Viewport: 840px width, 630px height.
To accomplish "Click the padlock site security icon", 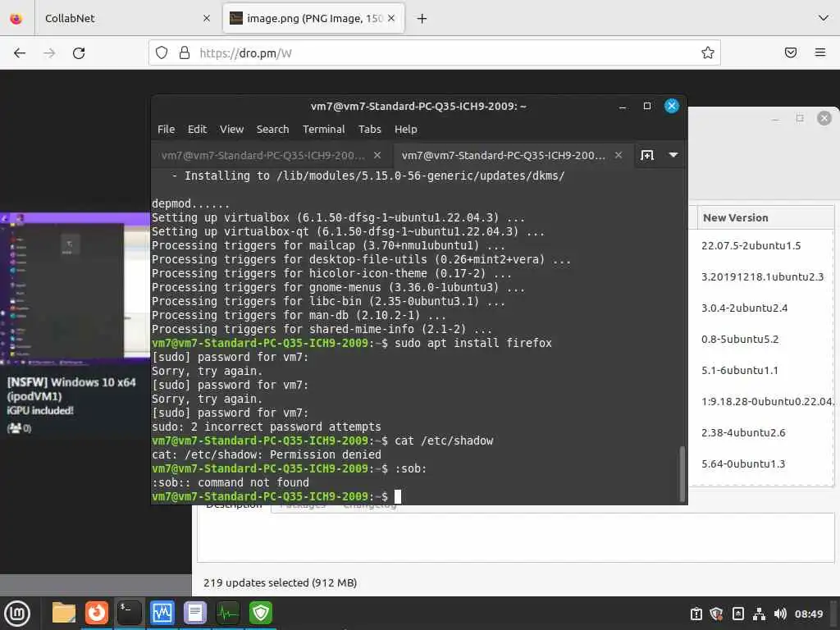I will coord(185,52).
